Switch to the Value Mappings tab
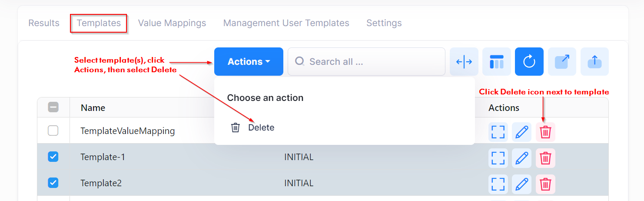Screen dimensions: 644x201 [172, 23]
